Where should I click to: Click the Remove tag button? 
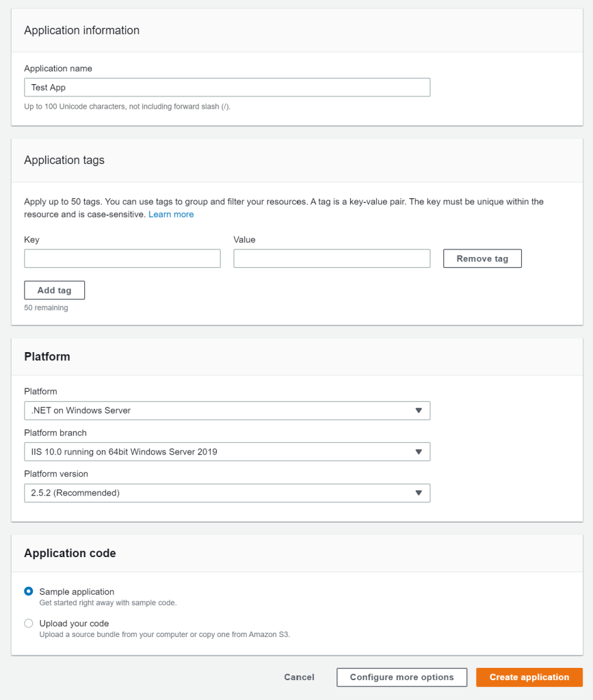482,258
